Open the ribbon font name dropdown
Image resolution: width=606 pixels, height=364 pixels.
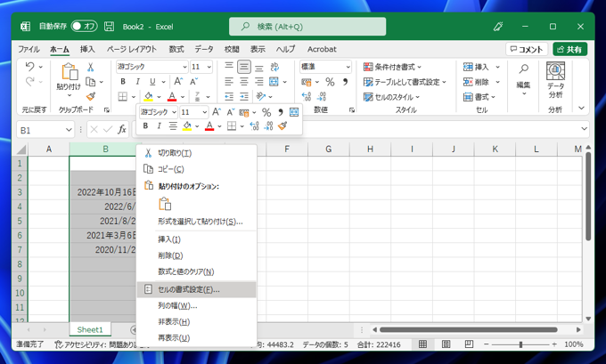[x=184, y=67]
